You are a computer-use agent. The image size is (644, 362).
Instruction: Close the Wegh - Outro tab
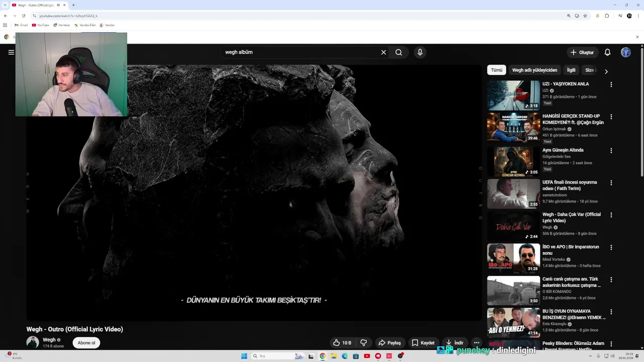point(64,5)
